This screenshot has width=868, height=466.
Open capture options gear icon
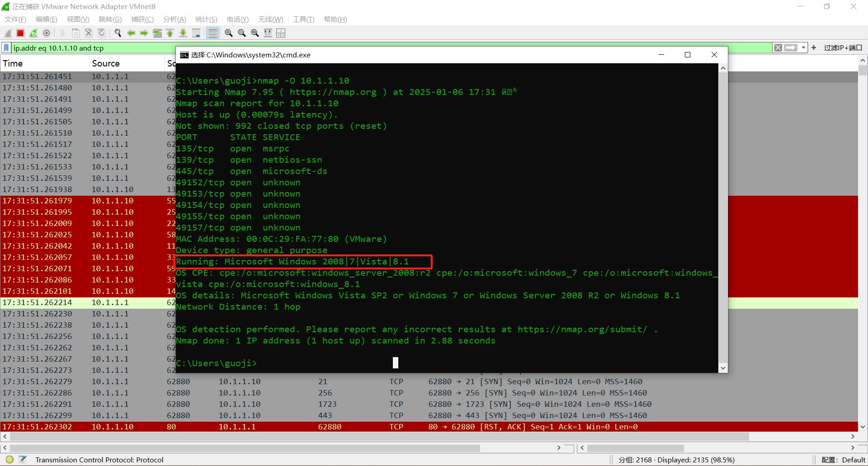click(47, 33)
